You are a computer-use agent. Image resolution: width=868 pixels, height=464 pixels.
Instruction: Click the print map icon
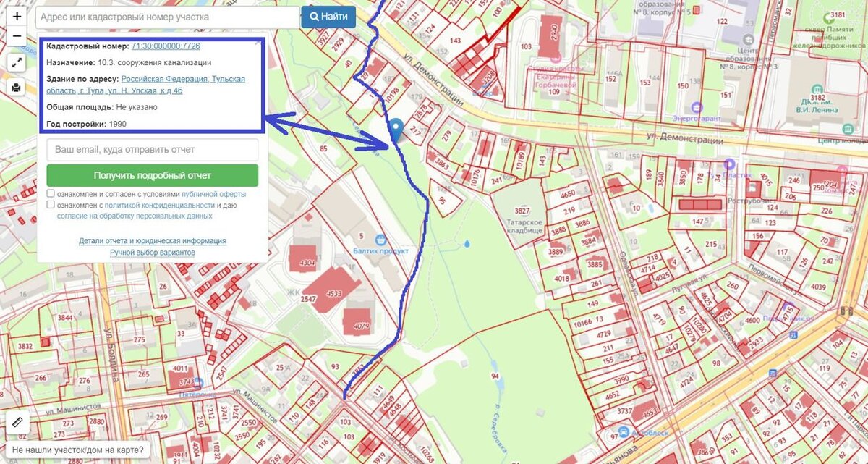click(17, 88)
